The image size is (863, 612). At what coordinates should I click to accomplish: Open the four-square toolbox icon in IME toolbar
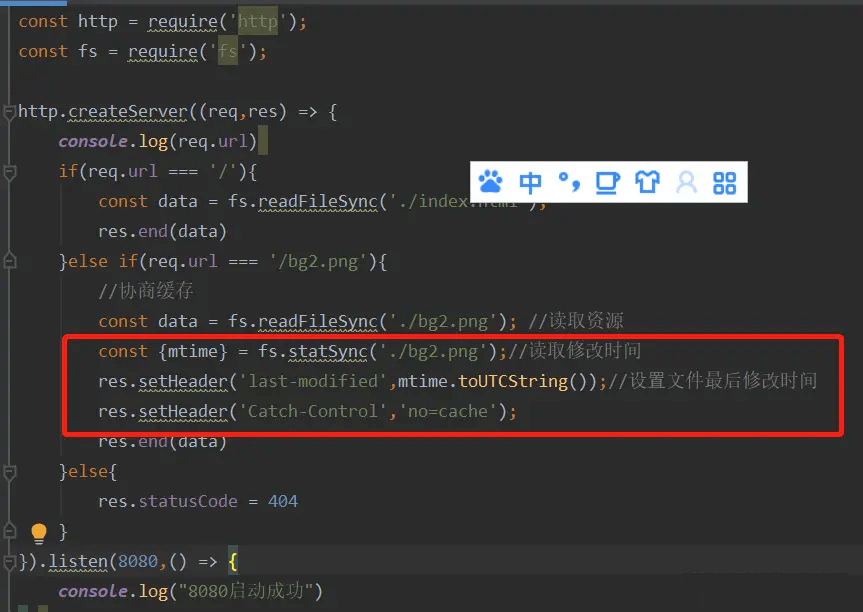724,182
